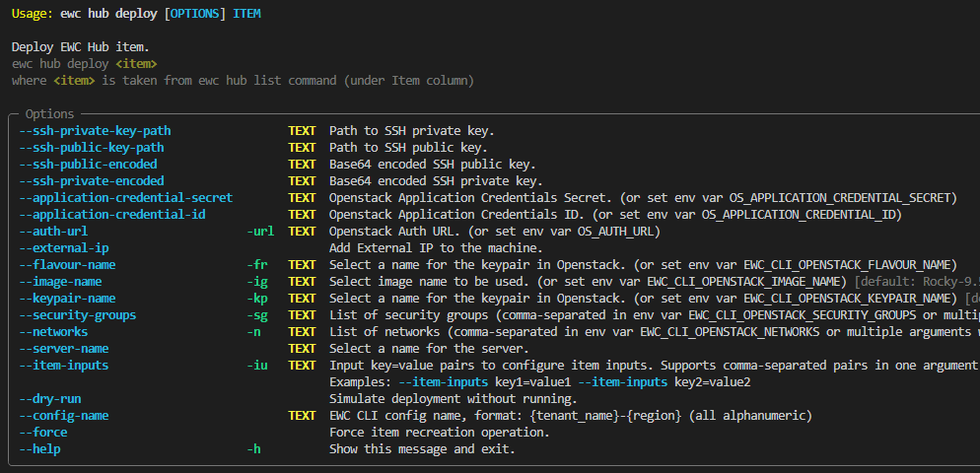The width and height of the screenshot is (980, 473).
Task: Click the -url short flag
Action: point(260,232)
